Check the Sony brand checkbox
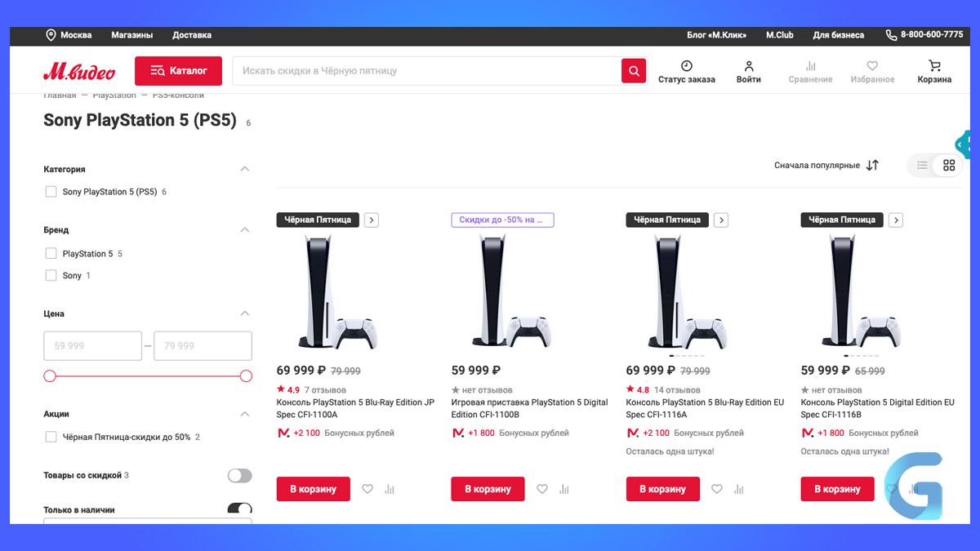The height and width of the screenshot is (551, 980). (x=51, y=276)
